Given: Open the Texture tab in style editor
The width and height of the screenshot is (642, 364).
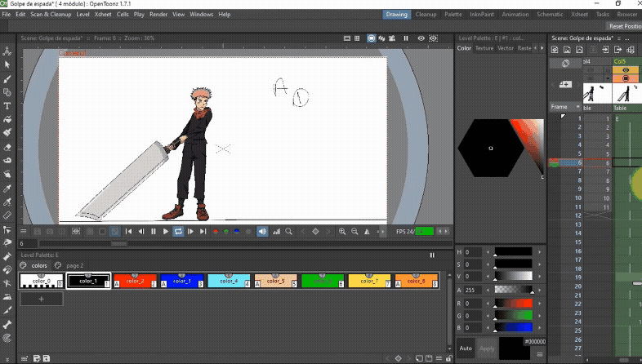Looking at the screenshot, I should pyautogui.click(x=484, y=48).
